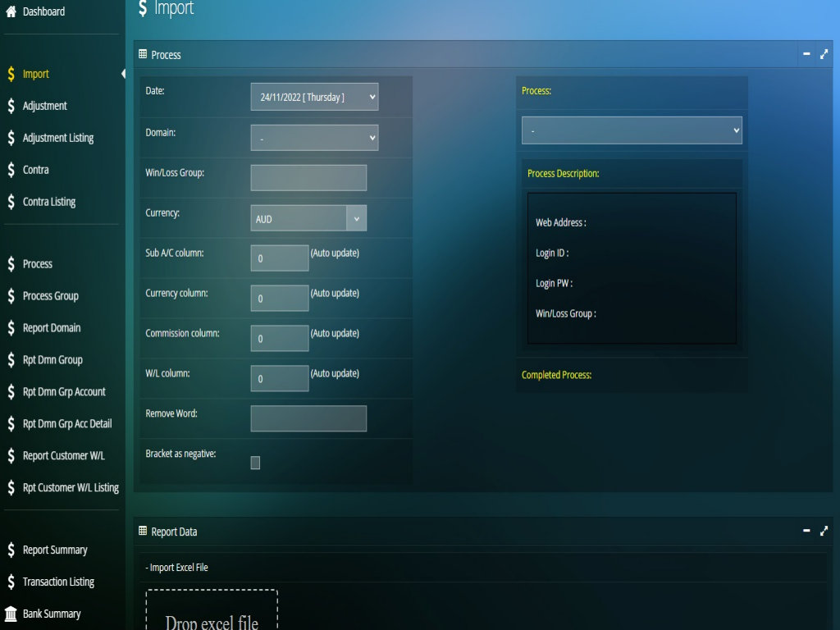This screenshot has width=840, height=630.
Task: Click the dollar icon beside Adjustment
Action: (11, 106)
